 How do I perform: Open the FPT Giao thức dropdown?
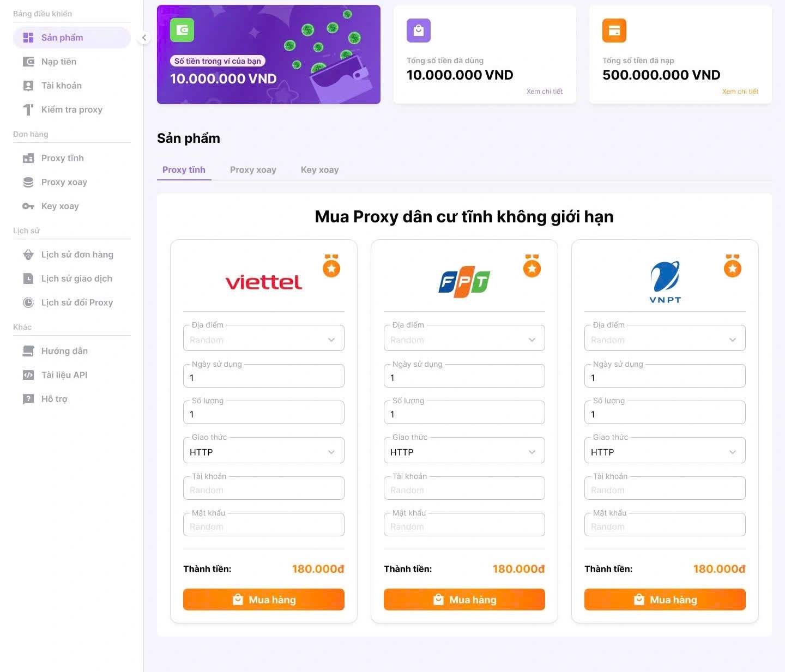(464, 452)
